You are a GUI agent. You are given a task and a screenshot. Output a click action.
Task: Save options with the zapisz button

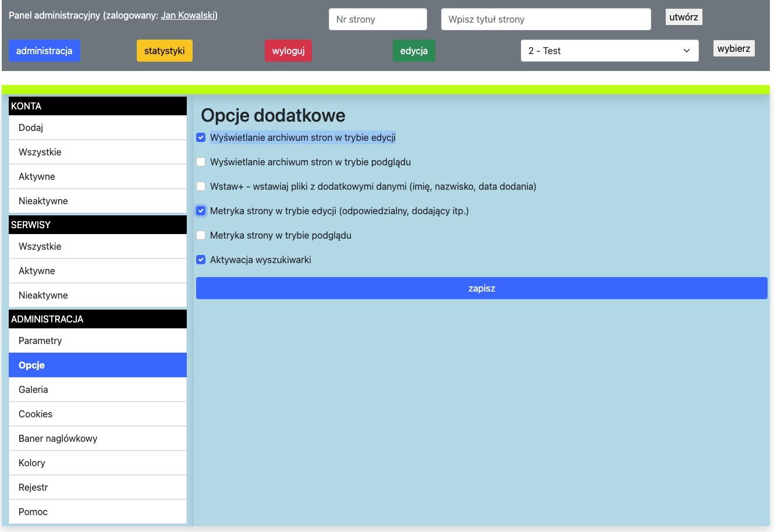[481, 288]
